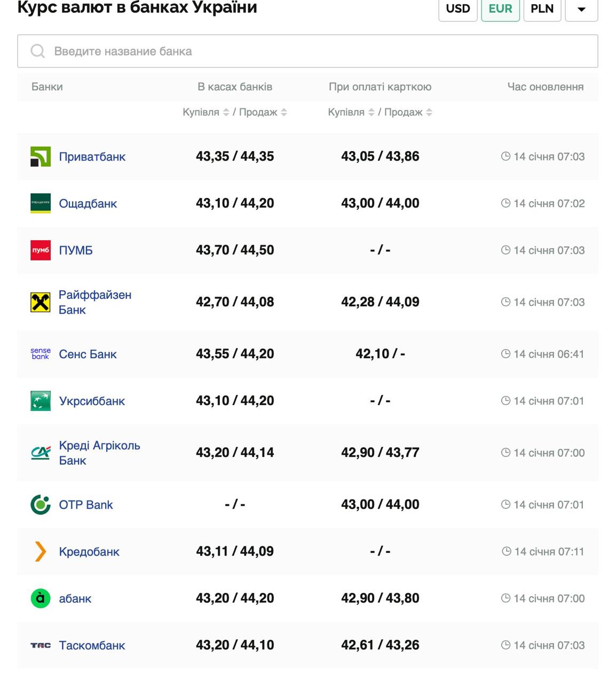This screenshot has height=683, width=616.
Task: Click the orange Кредобанк chevron logo
Action: click(41, 552)
